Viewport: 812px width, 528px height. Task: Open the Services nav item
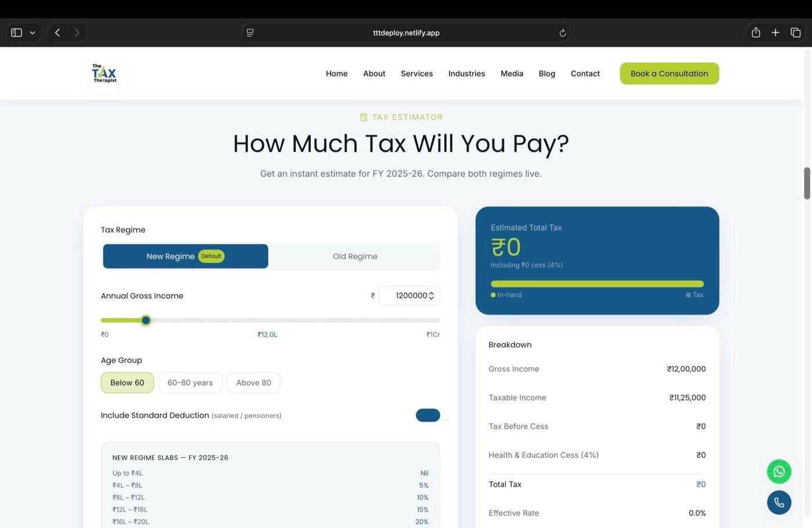pos(416,74)
